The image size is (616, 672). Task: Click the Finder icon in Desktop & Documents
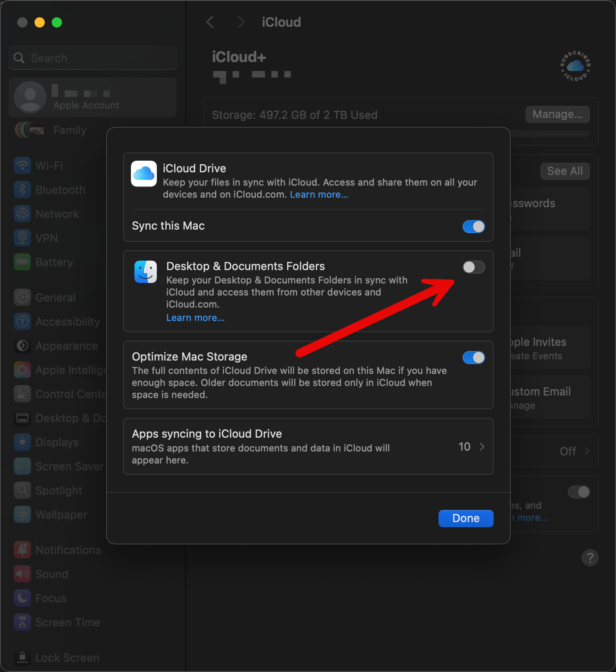[x=146, y=272]
